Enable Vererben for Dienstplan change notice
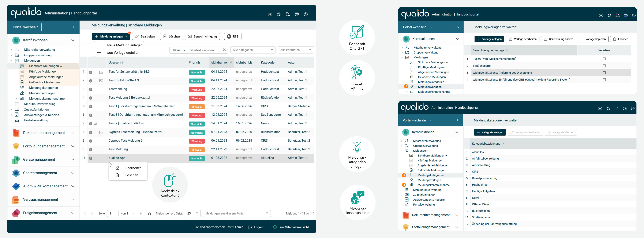644x238 pixels. (x=604, y=73)
